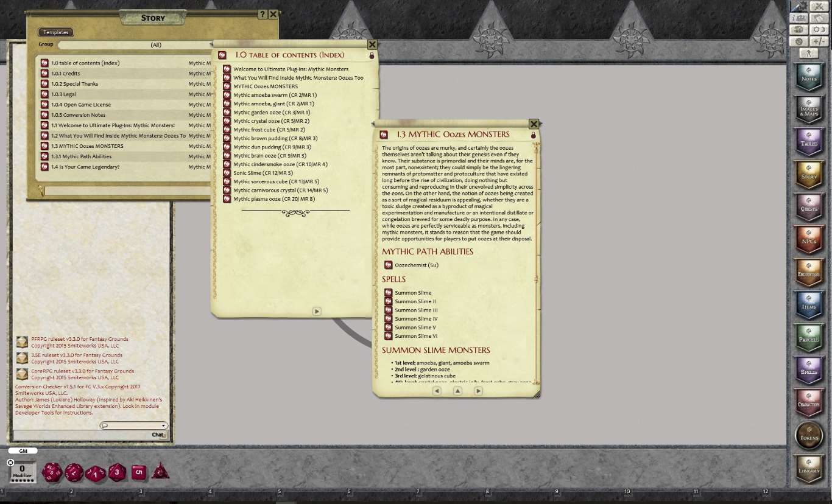The width and height of the screenshot is (832, 504).
Task: Click the Tokens round button
Action: coord(809,434)
